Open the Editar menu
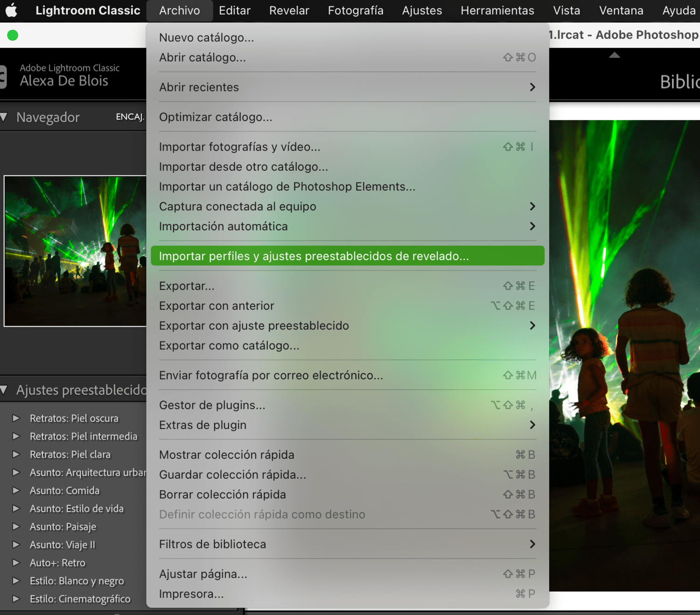Screen dimensions: 700x615 235,10
